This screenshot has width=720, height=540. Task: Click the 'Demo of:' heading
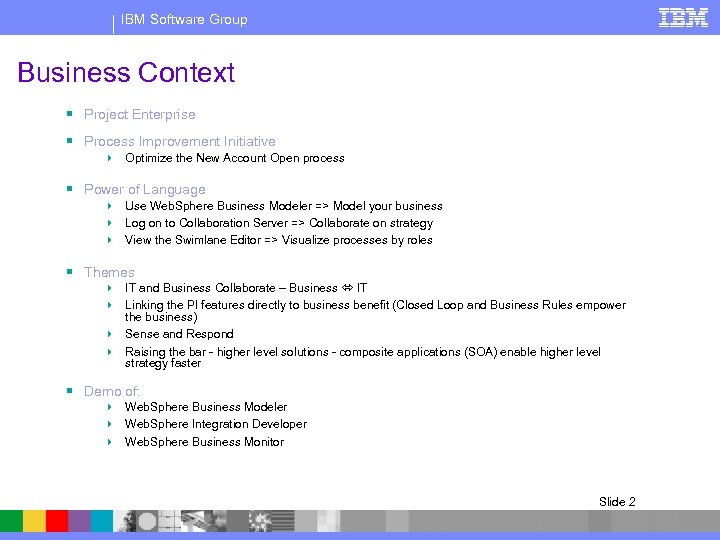[x=112, y=391]
